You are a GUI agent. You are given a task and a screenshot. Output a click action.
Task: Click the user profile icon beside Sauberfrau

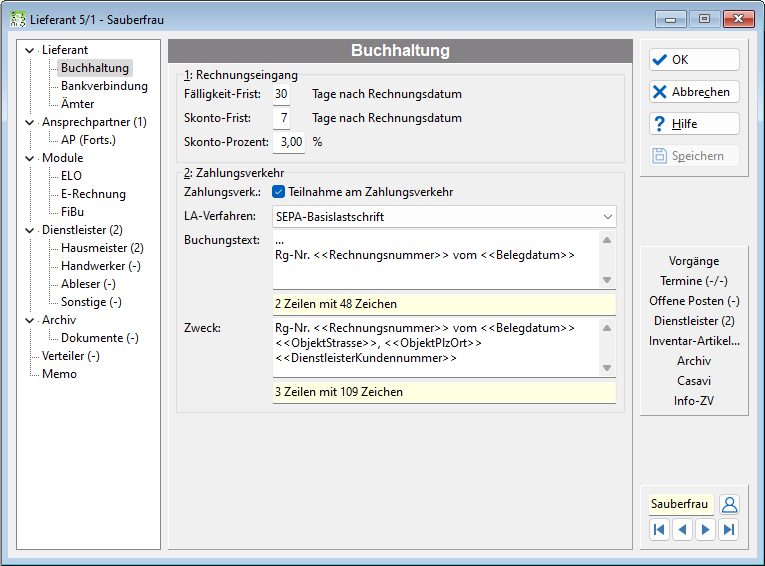click(729, 504)
